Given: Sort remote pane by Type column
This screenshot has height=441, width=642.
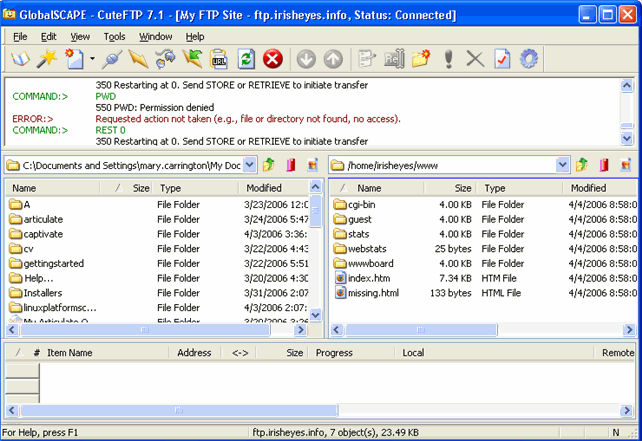Looking at the screenshot, I should 519,188.
